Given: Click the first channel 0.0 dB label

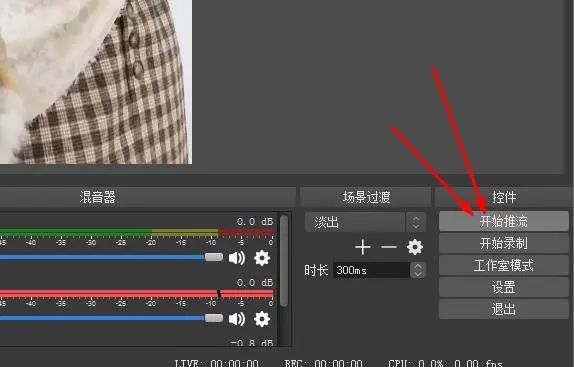Looking at the screenshot, I should 255,222.
